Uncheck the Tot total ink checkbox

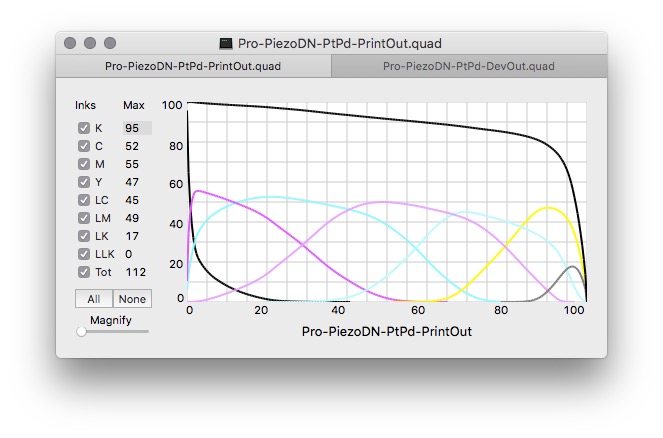click(x=84, y=272)
